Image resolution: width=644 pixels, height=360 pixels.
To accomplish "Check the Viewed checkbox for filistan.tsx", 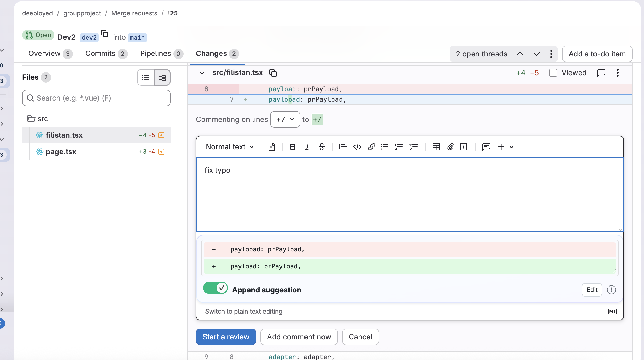I will pyautogui.click(x=553, y=73).
